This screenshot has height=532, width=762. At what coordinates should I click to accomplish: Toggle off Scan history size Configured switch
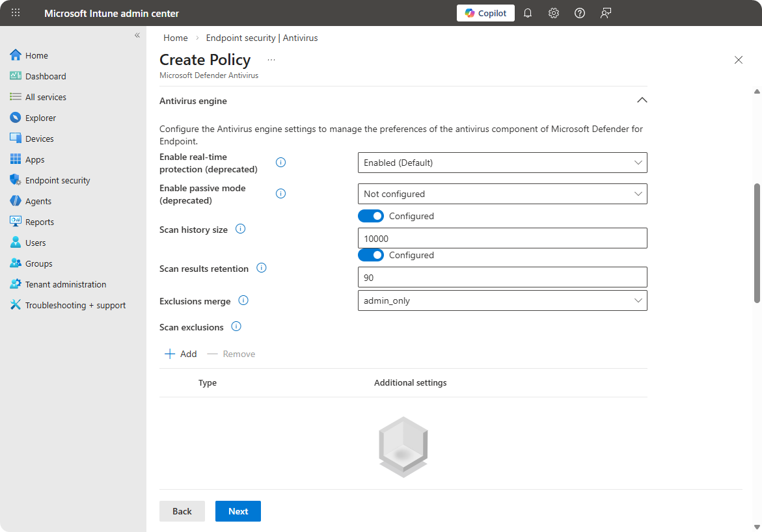pyautogui.click(x=371, y=216)
